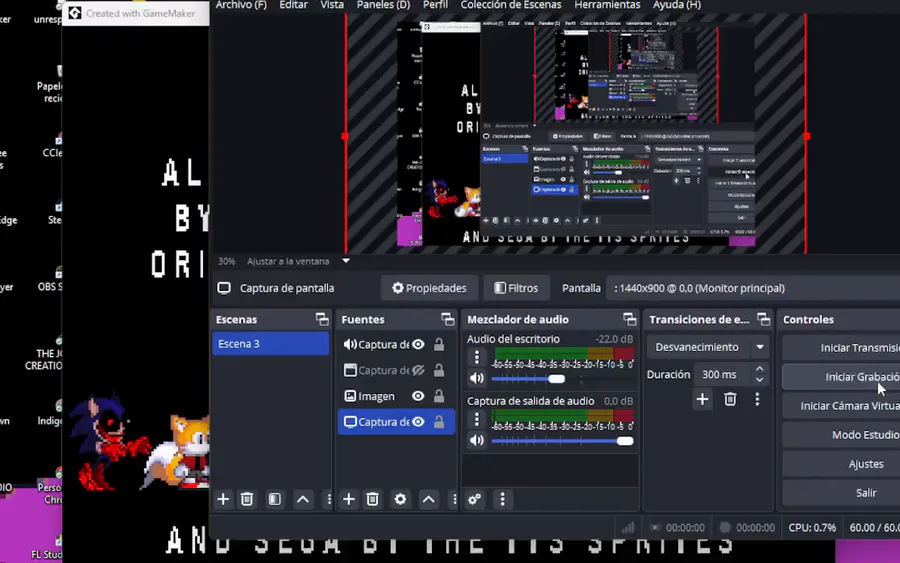The width and height of the screenshot is (900, 563).
Task: Select the Escena 3 scene
Action: point(271,344)
